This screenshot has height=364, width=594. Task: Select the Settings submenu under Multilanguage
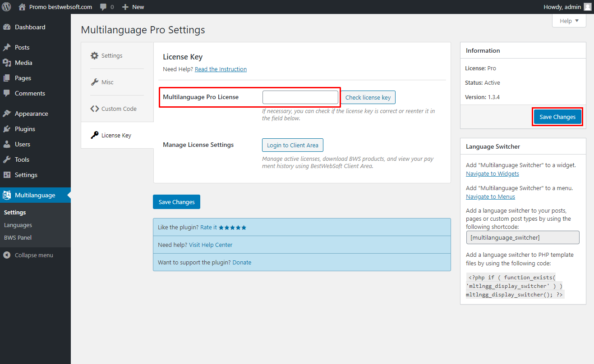[x=15, y=212]
